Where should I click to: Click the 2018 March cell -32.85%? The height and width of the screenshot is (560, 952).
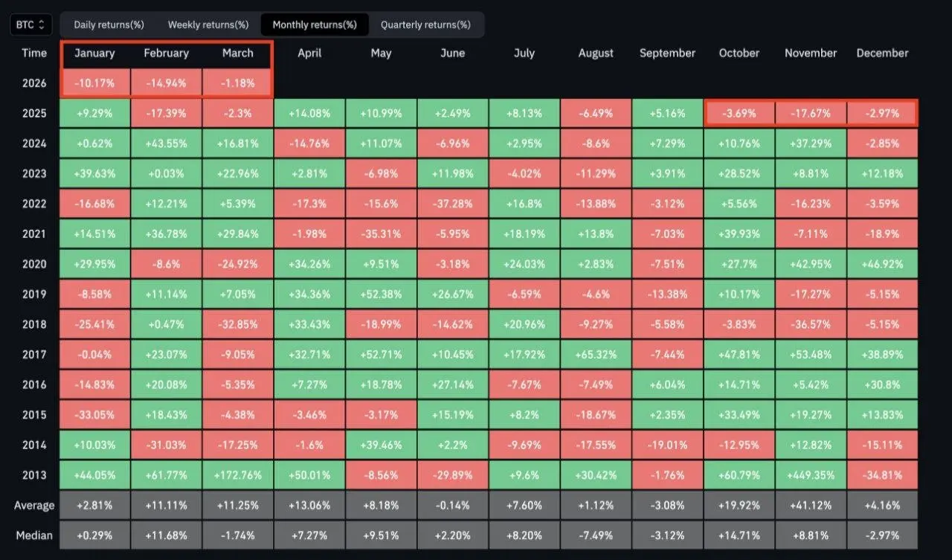(238, 324)
